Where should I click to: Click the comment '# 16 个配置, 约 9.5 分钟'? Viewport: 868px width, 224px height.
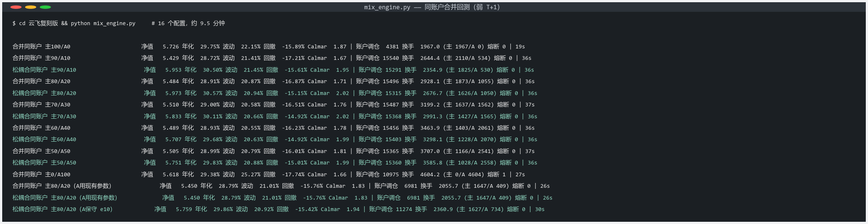tap(188, 23)
